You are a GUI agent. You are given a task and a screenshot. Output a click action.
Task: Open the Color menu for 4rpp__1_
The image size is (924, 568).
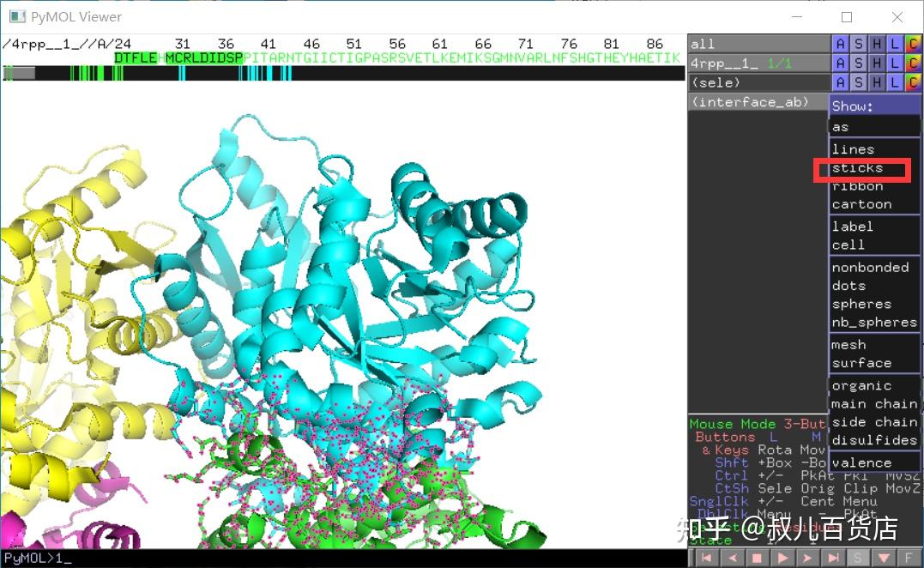[912, 62]
